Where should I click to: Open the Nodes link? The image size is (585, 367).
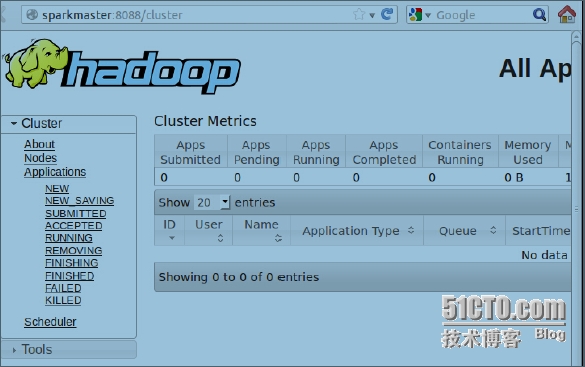[40, 158]
